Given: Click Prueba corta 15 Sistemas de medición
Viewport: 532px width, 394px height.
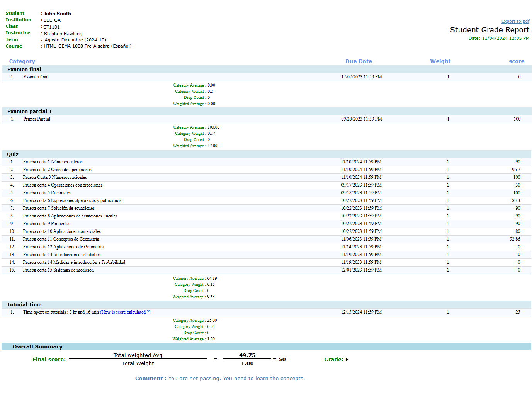Looking at the screenshot, I should point(58,270).
